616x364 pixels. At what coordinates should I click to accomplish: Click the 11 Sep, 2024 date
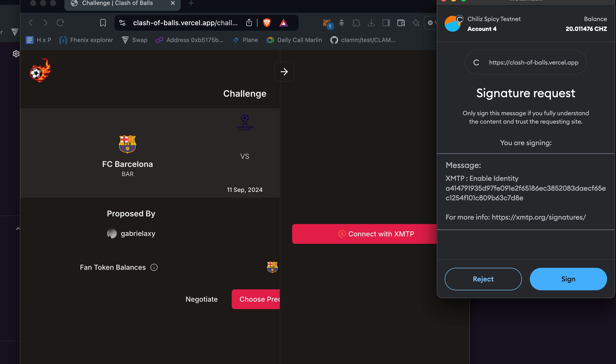click(x=245, y=190)
